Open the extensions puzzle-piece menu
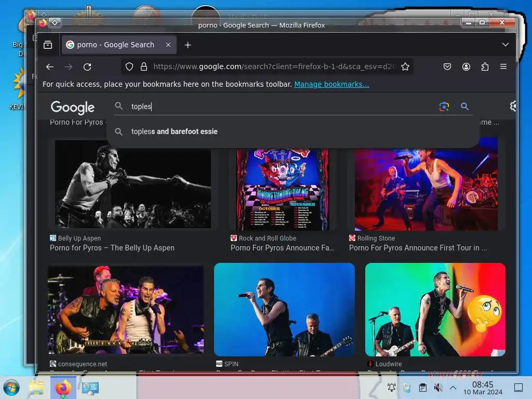 [x=485, y=66]
